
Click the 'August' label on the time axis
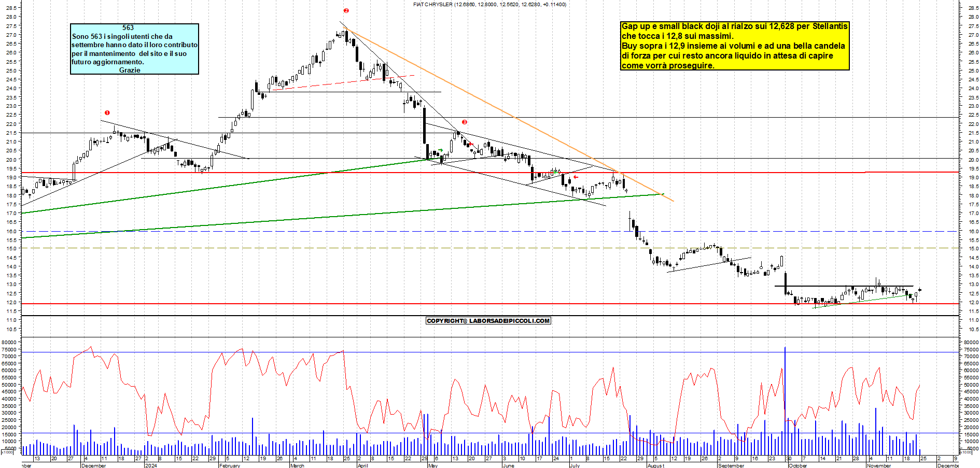coord(656,465)
